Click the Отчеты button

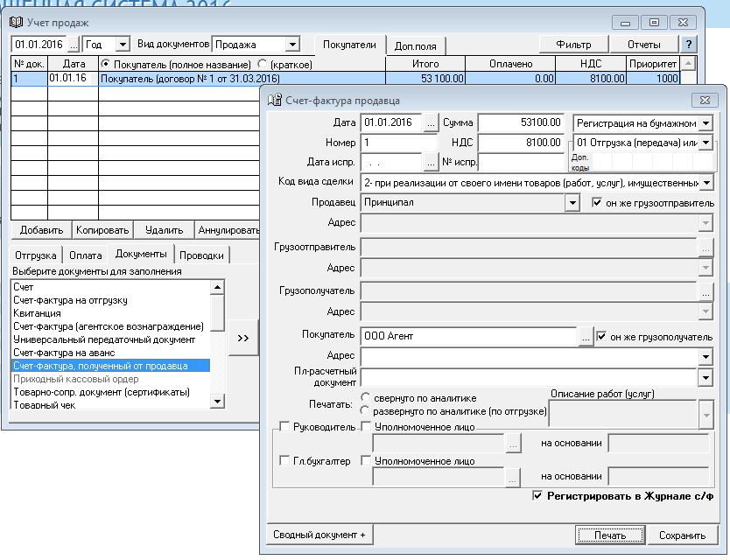(x=644, y=45)
